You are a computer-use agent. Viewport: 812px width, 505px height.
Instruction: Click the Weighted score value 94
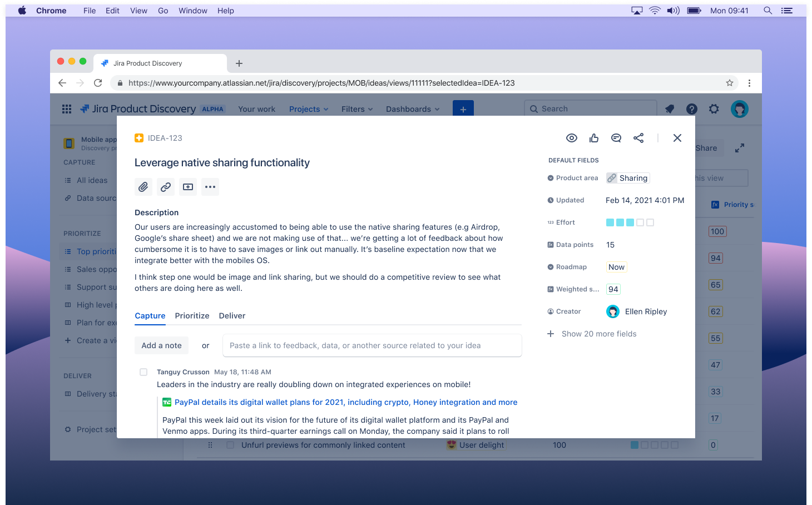[613, 289]
